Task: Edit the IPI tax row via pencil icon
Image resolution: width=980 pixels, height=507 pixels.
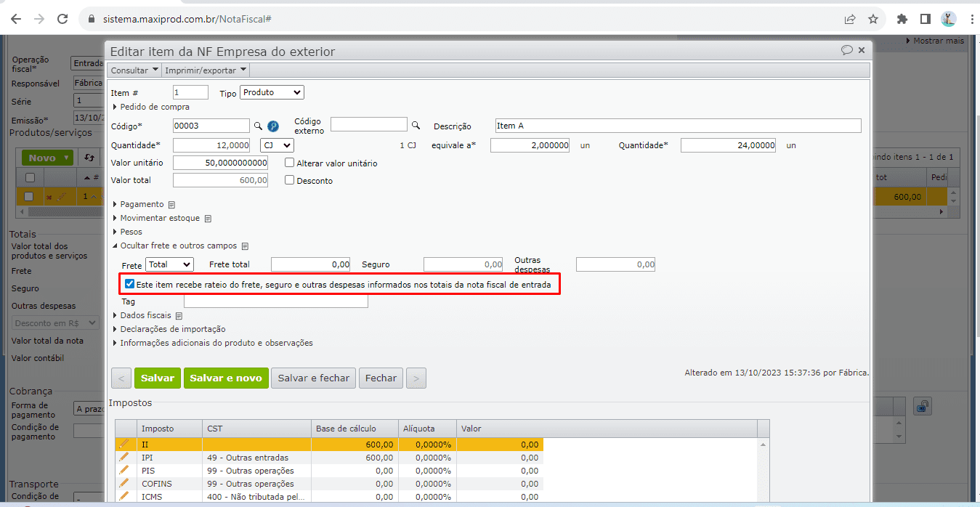Action: point(124,457)
